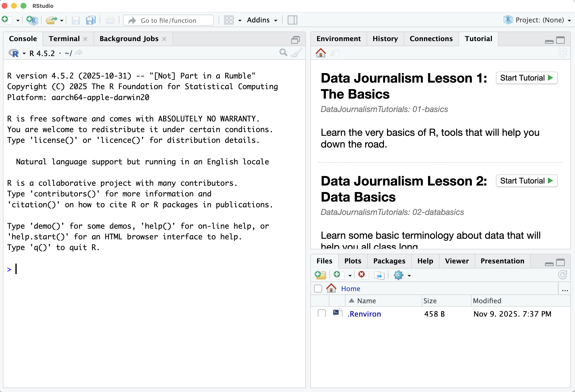Image resolution: width=575 pixels, height=392 pixels.
Task: Return to the Tutorial home page
Action: click(x=321, y=53)
